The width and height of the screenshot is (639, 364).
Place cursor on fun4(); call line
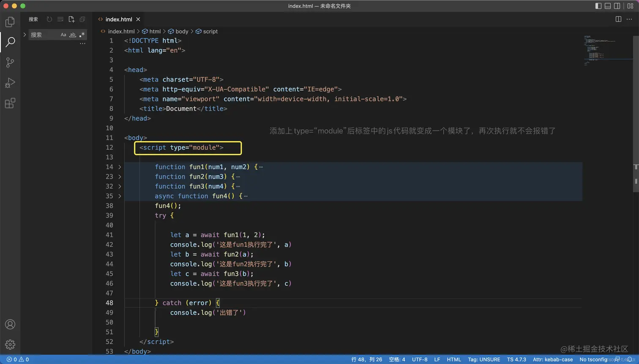(168, 206)
